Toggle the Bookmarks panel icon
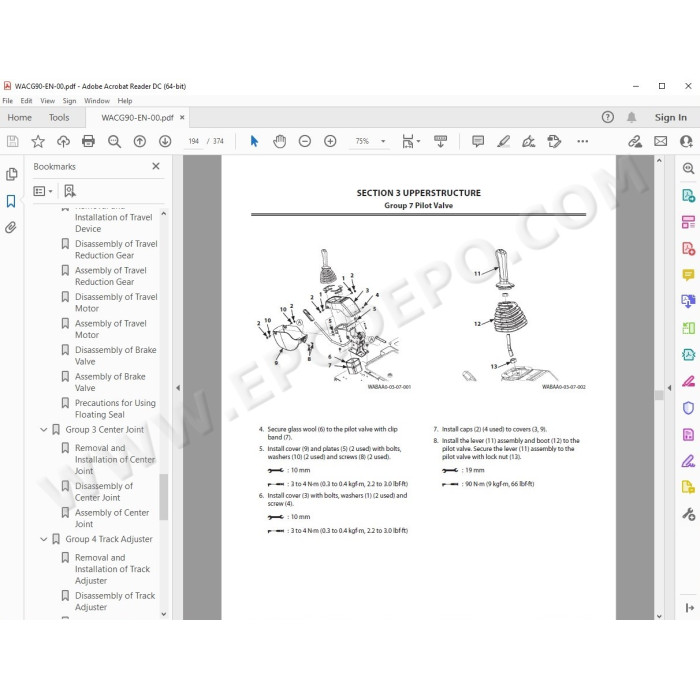 tap(11, 201)
